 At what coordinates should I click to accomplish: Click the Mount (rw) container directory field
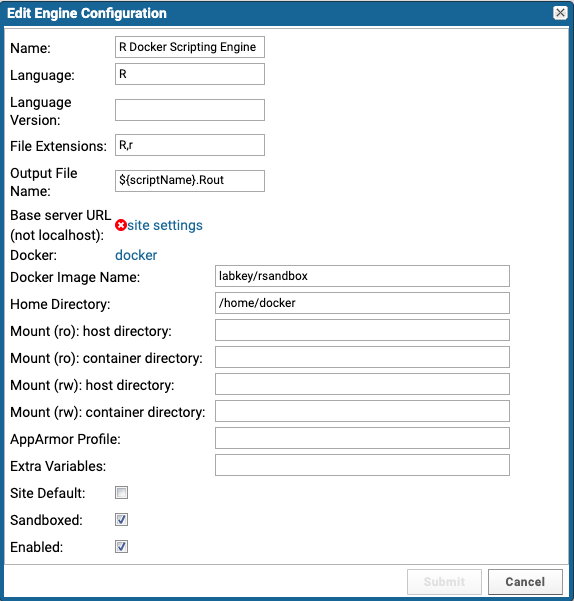click(362, 411)
